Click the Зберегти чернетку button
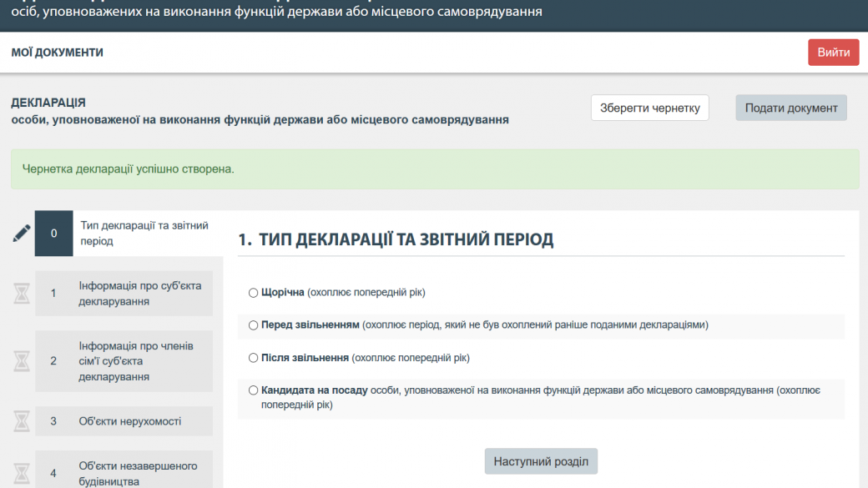The image size is (868, 488). (x=649, y=108)
